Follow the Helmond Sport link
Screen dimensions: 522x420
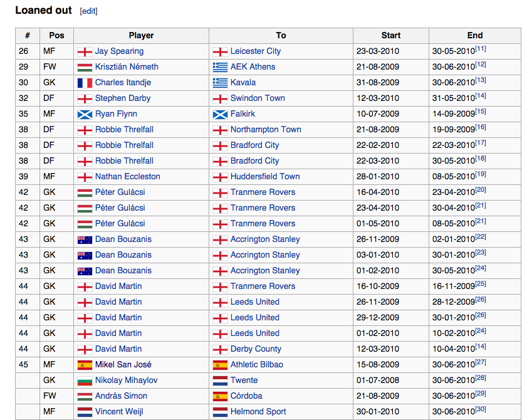tap(258, 412)
